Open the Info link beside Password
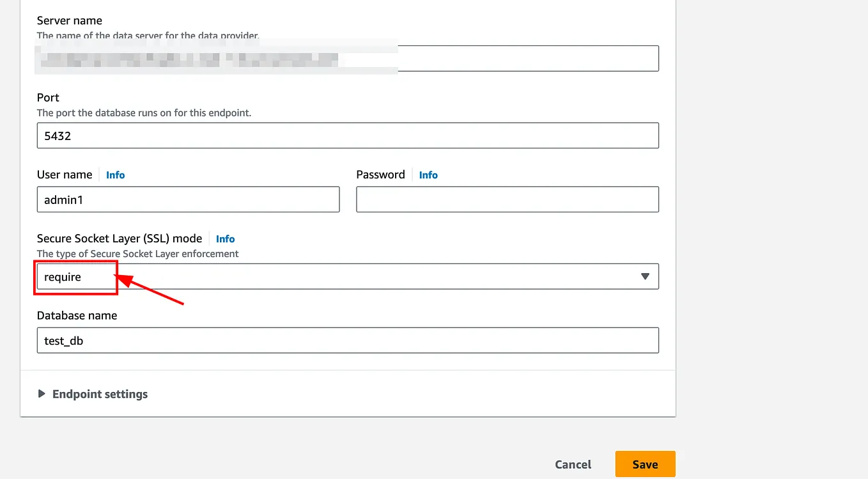Image resolution: width=868 pixels, height=479 pixels. 428,175
